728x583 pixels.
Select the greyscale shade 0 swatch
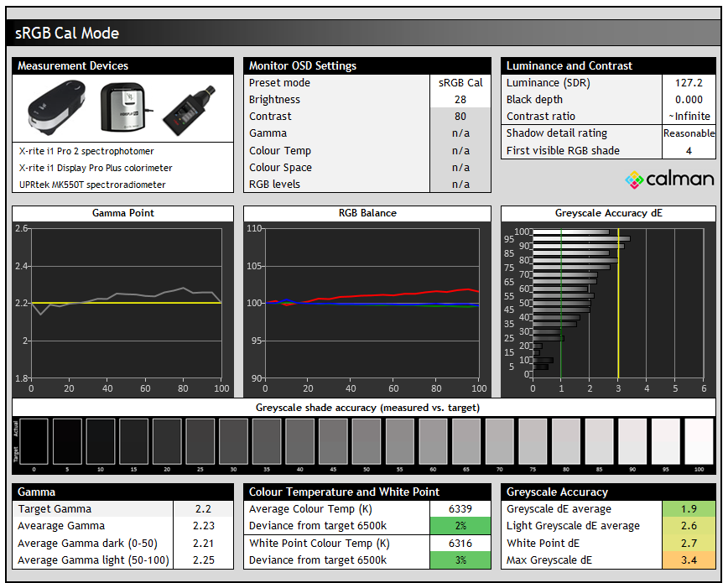click(x=34, y=440)
